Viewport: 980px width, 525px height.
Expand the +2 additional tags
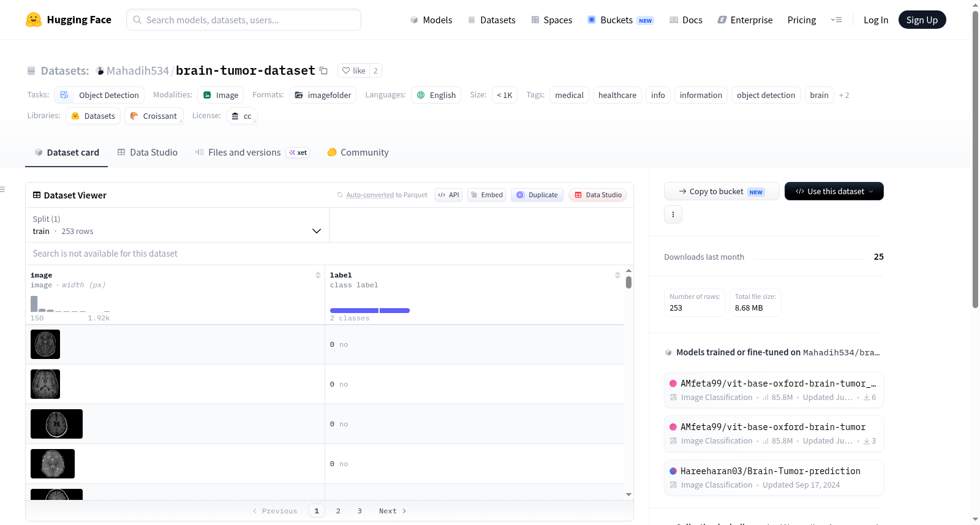tap(843, 95)
